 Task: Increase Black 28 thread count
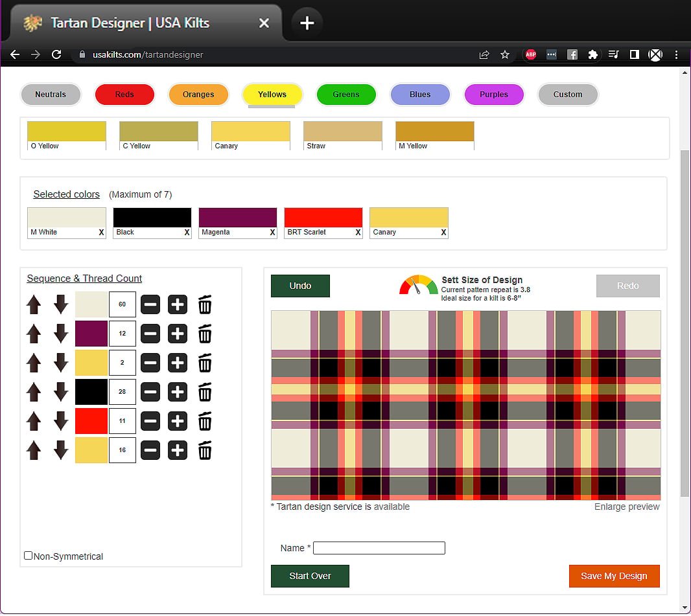(178, 393)
